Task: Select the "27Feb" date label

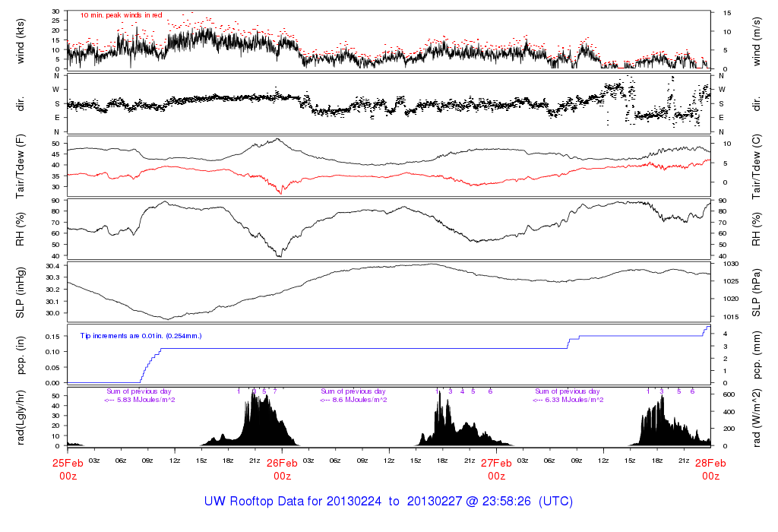Action: pyautogui.click(x=497, y=463)
